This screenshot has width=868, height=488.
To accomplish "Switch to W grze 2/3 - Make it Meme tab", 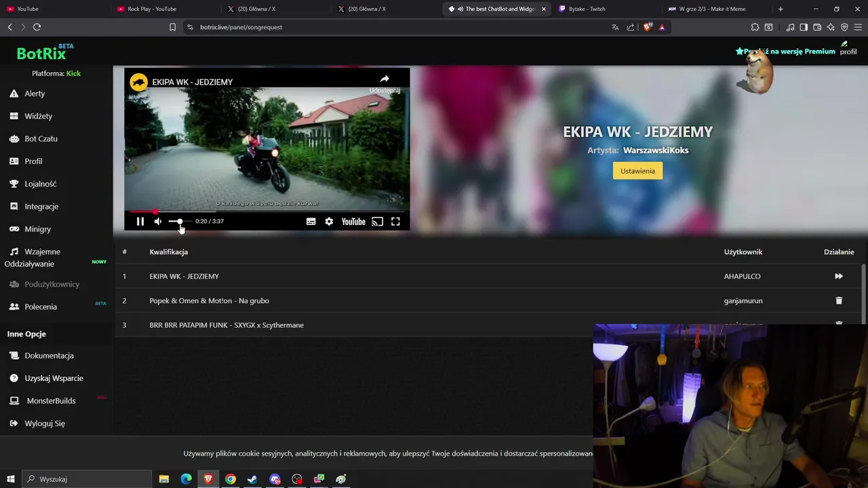I will click(717, 9).
